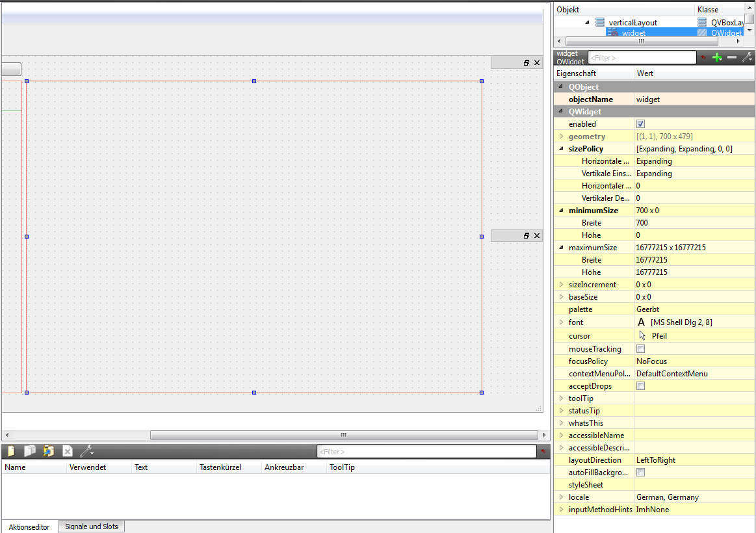Switch to the Aktionseditor tab
This screenshot has height=533, width=756.
click(29, 526)
